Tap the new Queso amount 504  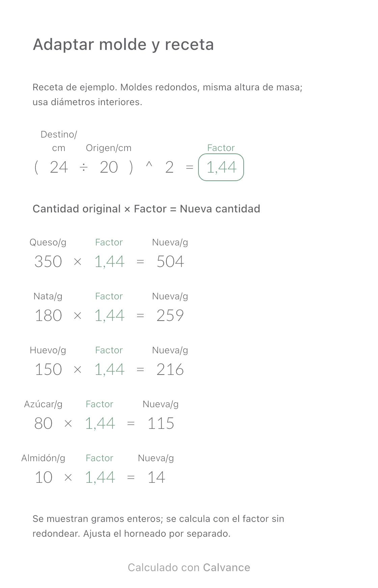[x=170, y=262]
